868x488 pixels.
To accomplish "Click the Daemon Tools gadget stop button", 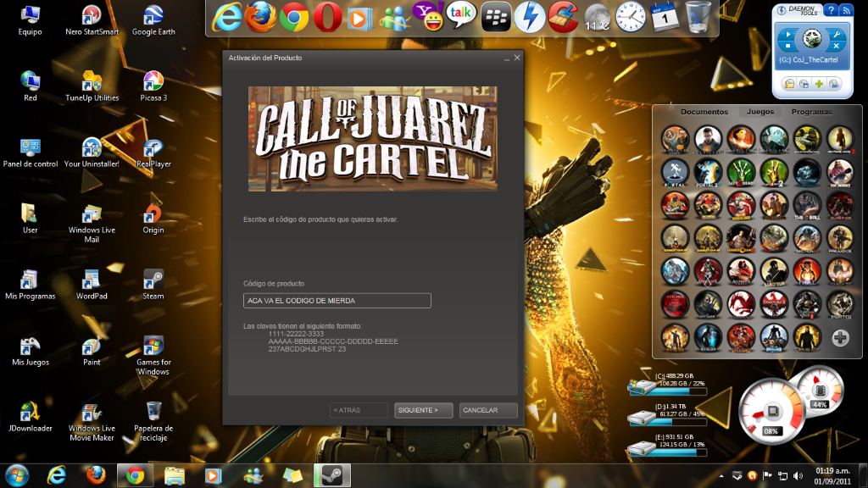I will 787,46.
